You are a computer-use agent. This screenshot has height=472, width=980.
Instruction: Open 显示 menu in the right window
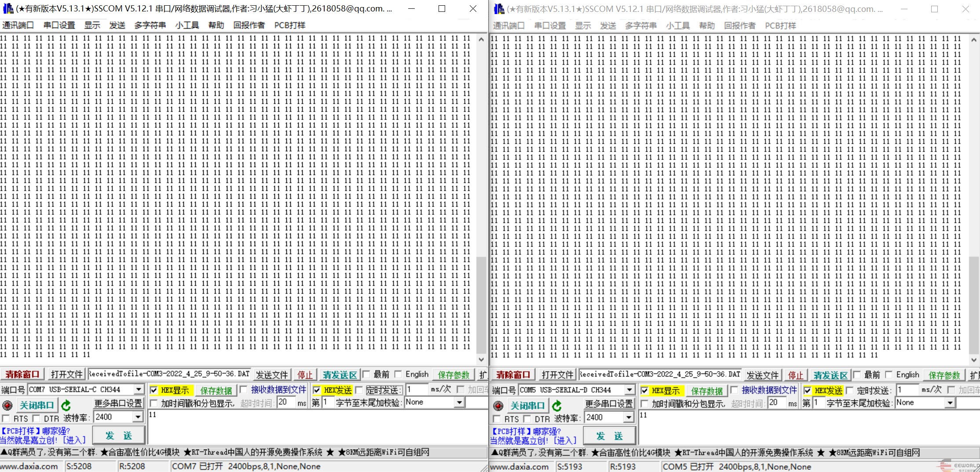(x=583, y=25)
